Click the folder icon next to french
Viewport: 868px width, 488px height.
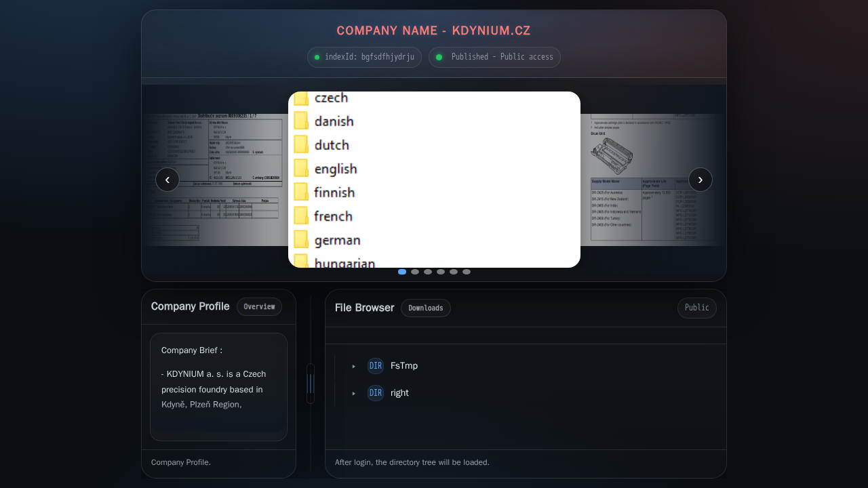tap(301, 216)
